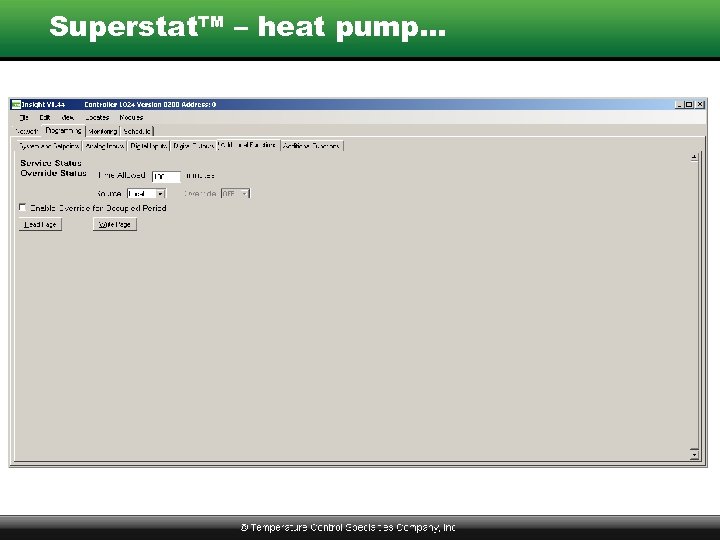Expand the Source dropdown
This screenshot has height=540, width=720.
(146, 194)
